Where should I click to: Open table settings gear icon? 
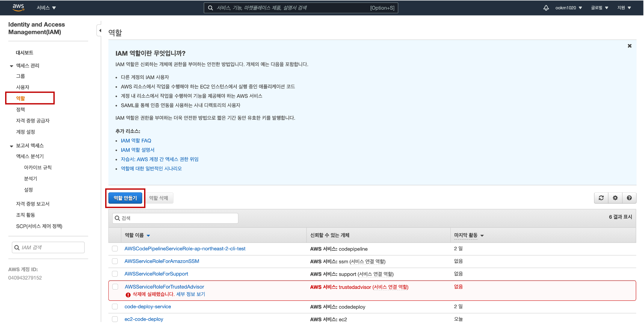(x=615, y=198)
